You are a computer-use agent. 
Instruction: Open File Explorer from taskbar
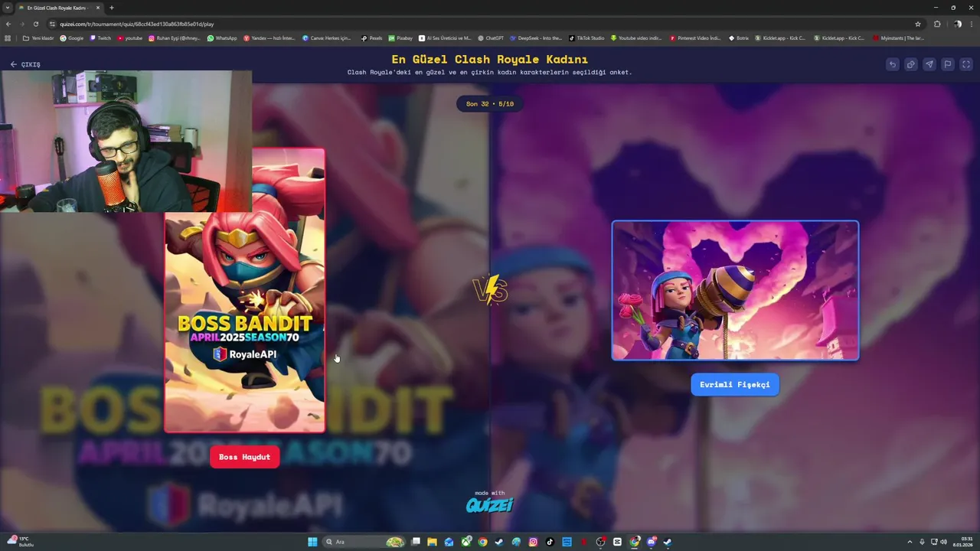point(432,542)
